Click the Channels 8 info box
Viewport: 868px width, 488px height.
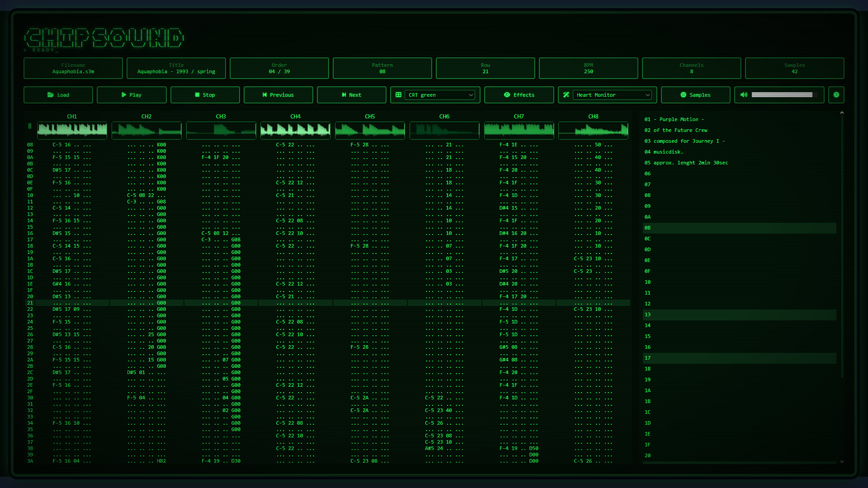point(692,68)
